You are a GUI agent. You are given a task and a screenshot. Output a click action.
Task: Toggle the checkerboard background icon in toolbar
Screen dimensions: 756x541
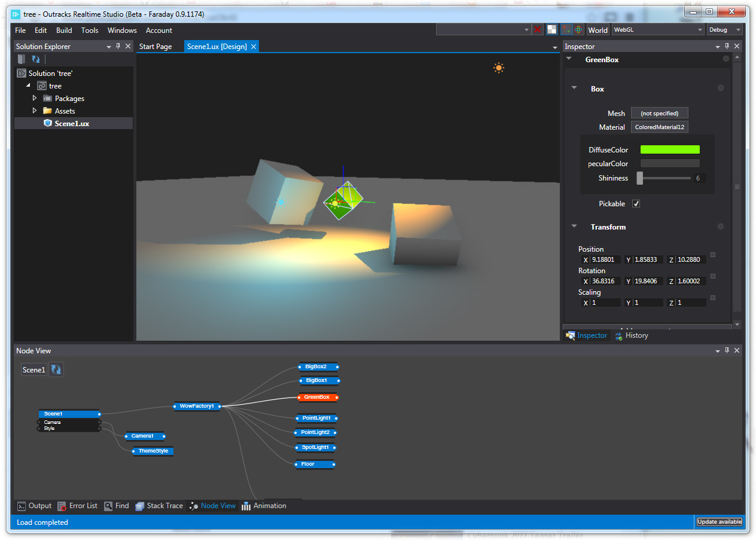551,30
